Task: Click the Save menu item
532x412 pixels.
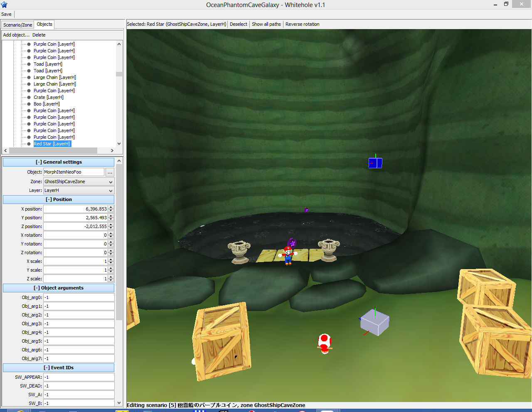Action: tap(7, 14)
